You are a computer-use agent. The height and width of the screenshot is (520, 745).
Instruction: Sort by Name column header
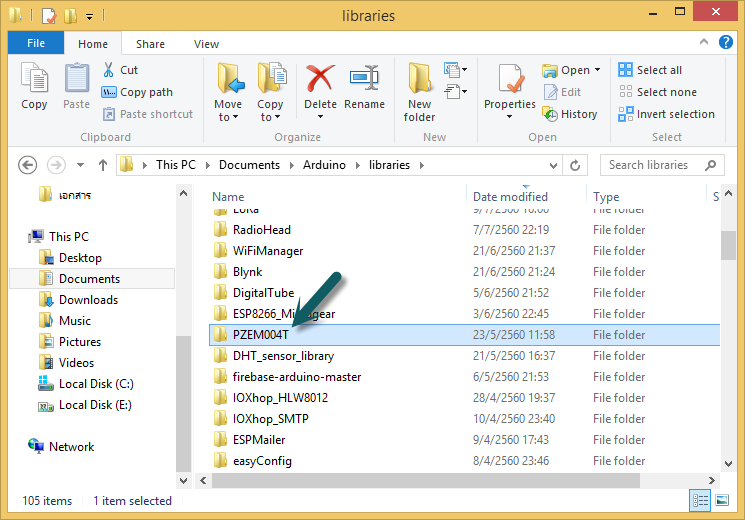point(228,197)
